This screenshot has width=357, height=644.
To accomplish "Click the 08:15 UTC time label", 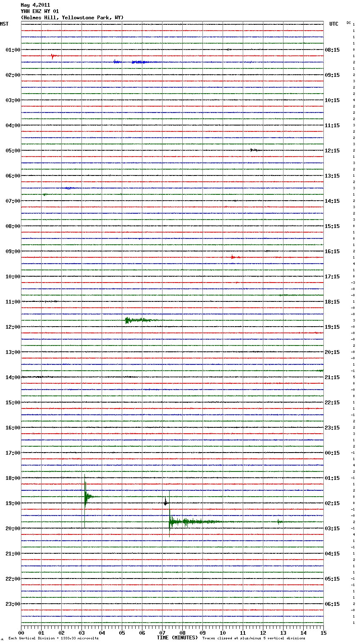I will pos(332,50).
